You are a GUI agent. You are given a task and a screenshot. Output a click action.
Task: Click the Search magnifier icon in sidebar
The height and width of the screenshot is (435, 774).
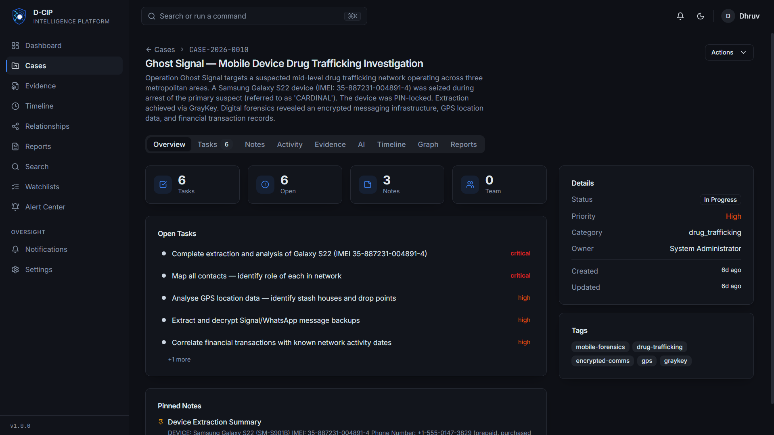pos(15,167)
